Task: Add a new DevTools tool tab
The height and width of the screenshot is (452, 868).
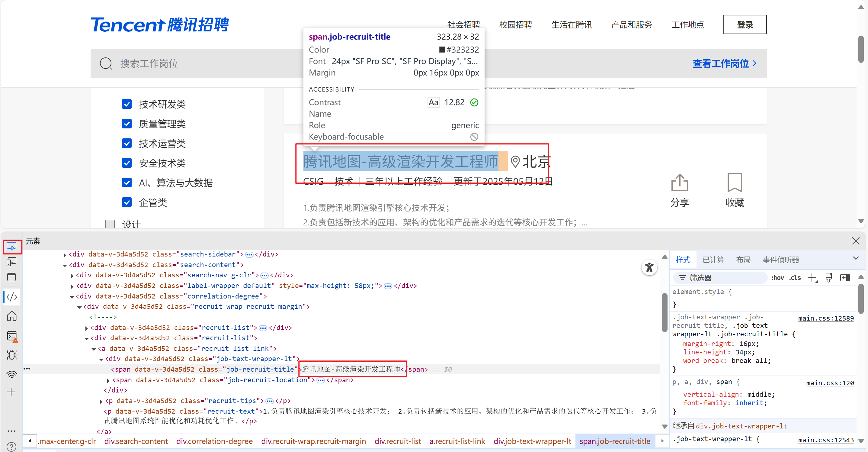Action: coord(11,392)
